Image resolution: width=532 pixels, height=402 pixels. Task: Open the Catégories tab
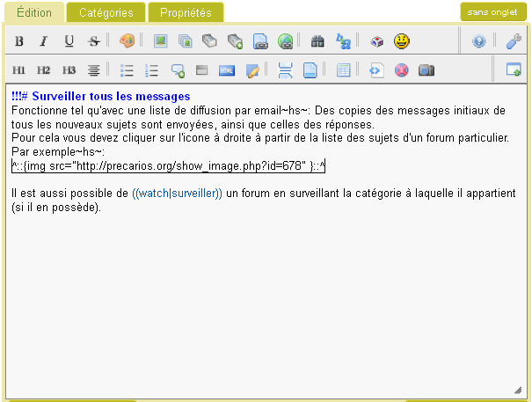tap(106, 12)
